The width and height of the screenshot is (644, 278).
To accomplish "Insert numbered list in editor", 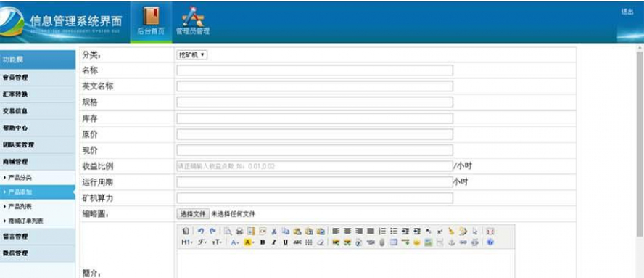I will [x=382, y=232].
